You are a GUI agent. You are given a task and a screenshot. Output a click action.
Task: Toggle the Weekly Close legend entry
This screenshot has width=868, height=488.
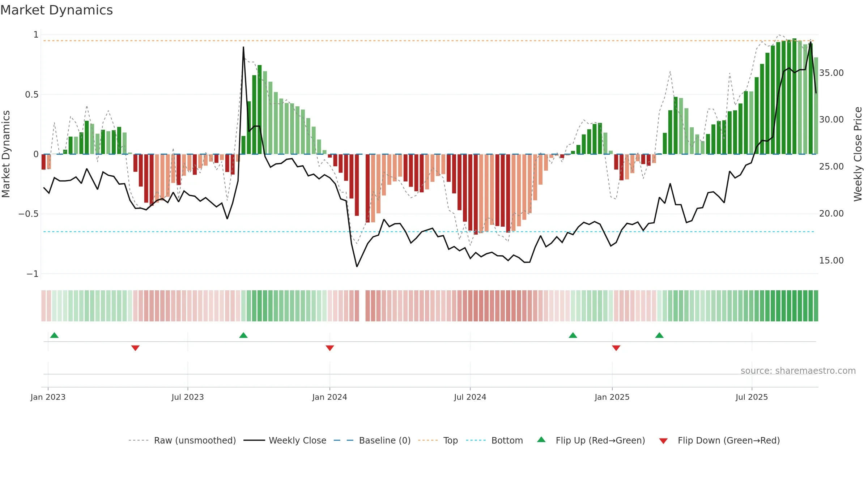[x=285, y=440]
